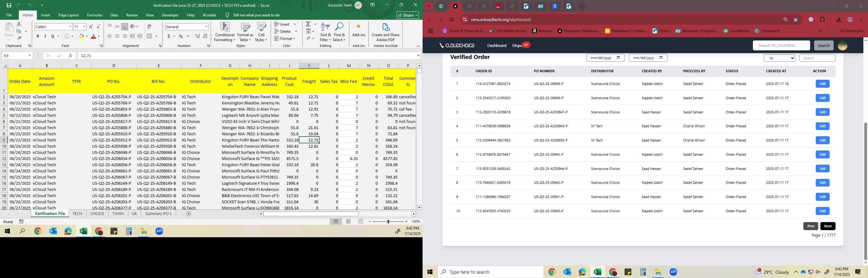Click the Cut scissors icon in Excel
The width and height of the screenshot is (868, 278).
click(x=19, y=24)
